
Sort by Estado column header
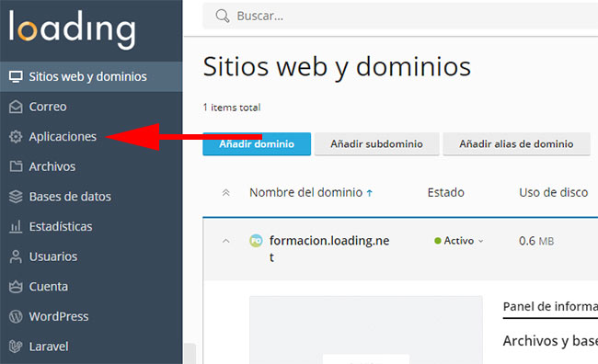coord(446,192)
